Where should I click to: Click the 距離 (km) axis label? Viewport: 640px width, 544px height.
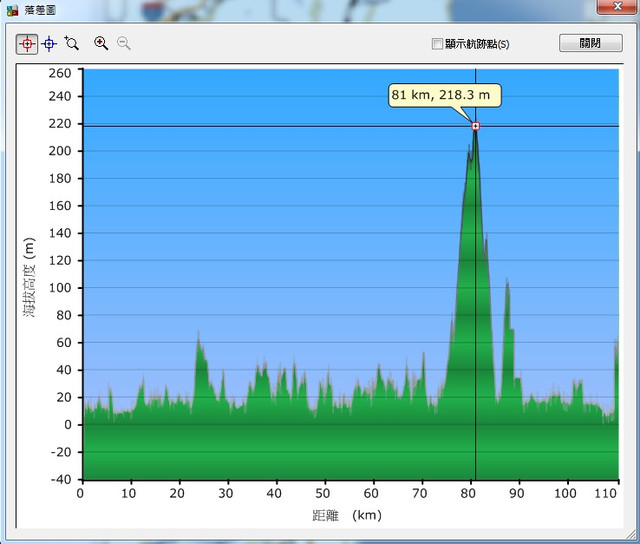[x=347, y=515]
